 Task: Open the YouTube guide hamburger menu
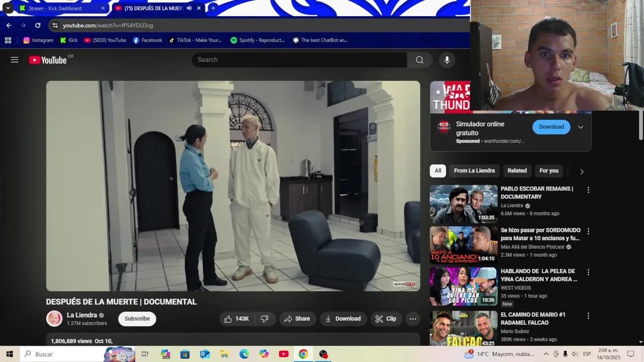[15, 60]
